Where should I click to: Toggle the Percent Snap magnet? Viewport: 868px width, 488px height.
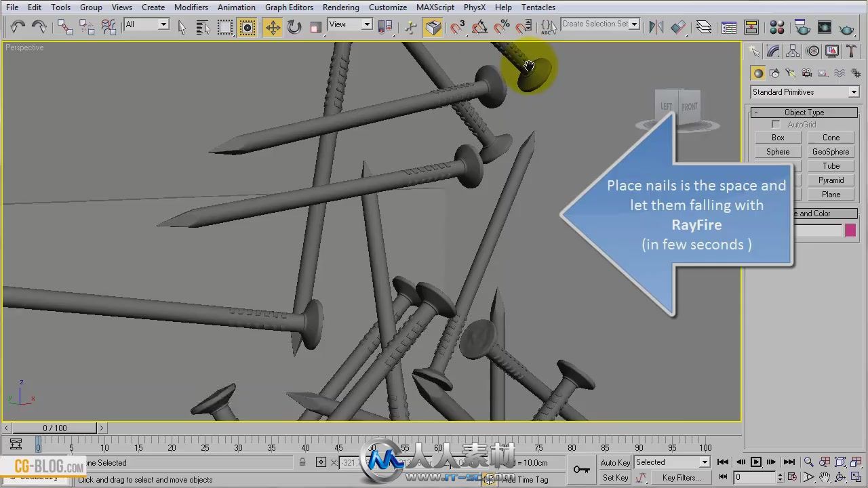502,27
